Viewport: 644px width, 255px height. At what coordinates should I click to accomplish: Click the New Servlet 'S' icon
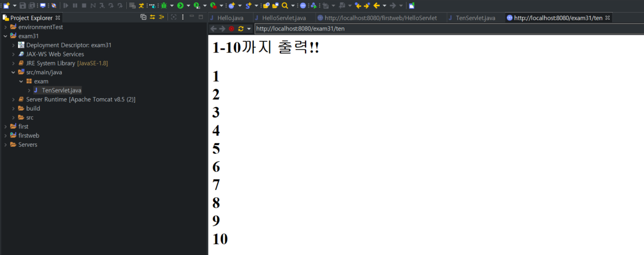pos(249,5)
